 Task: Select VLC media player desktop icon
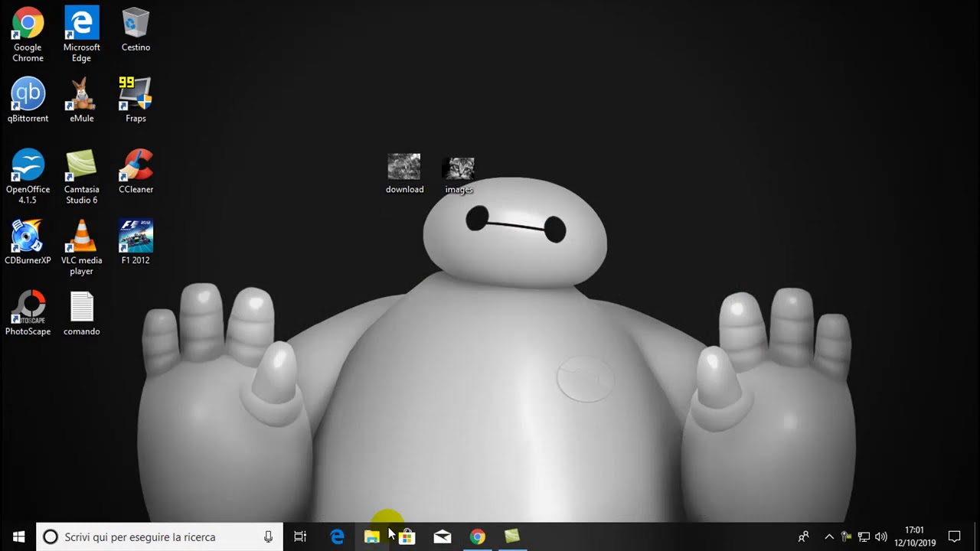click(x=81, y=247)
